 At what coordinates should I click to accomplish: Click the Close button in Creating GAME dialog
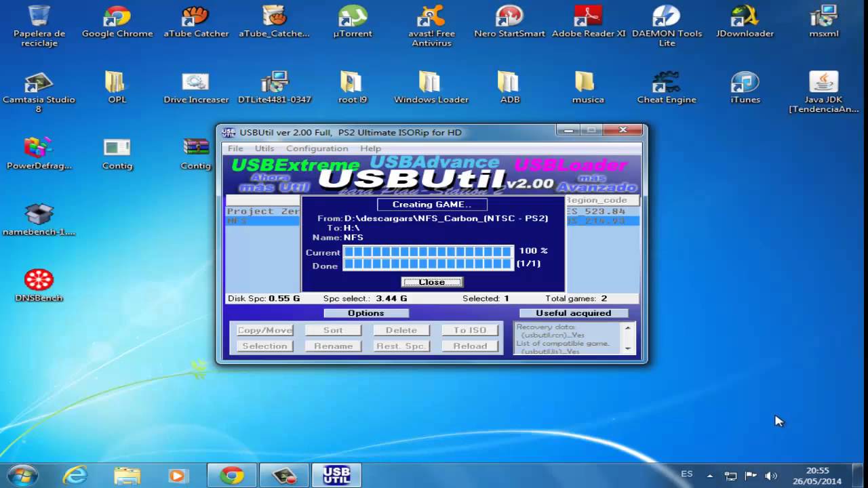click(x=432, y=282)
